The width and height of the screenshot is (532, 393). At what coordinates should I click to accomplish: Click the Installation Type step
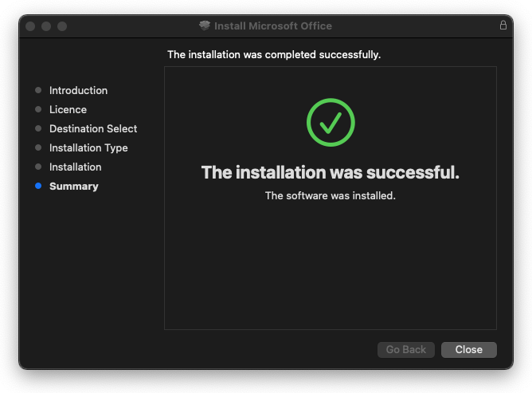point(88,148)
